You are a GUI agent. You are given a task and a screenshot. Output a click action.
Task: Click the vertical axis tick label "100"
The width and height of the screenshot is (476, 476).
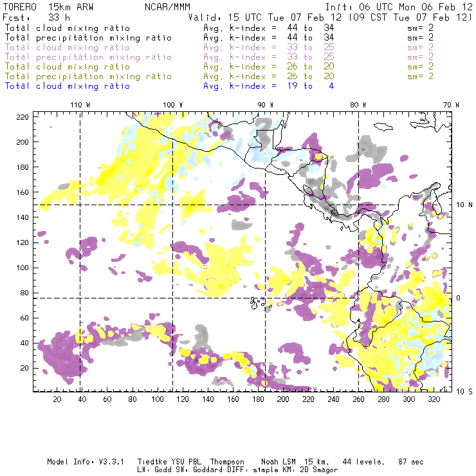[23, 268]
